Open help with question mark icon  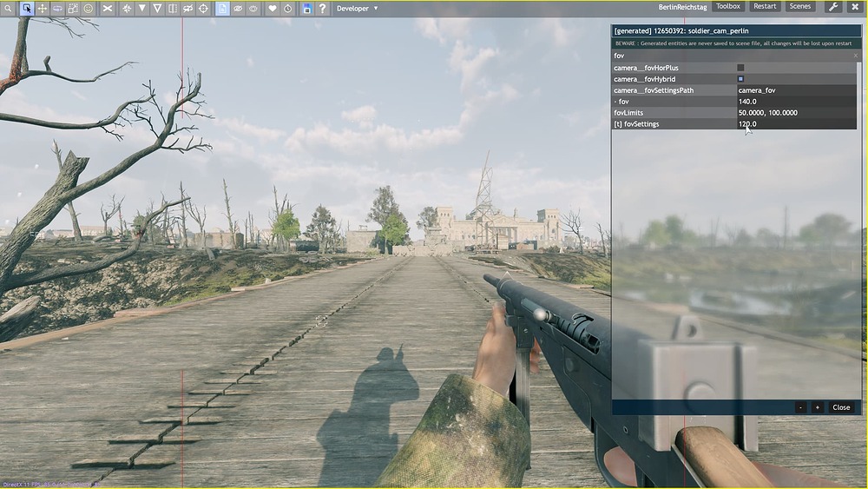322,9
